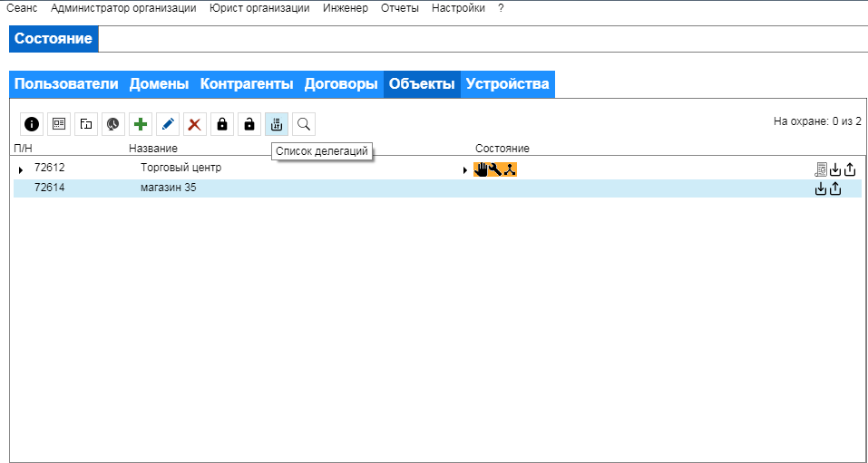Click upload icon in магазин 35 row

point(835,188)
